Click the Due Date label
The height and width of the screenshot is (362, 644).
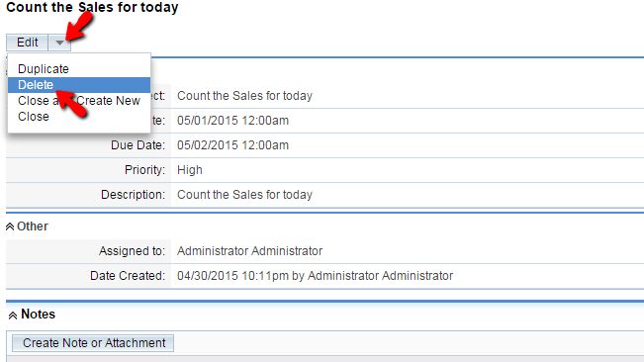138,145
